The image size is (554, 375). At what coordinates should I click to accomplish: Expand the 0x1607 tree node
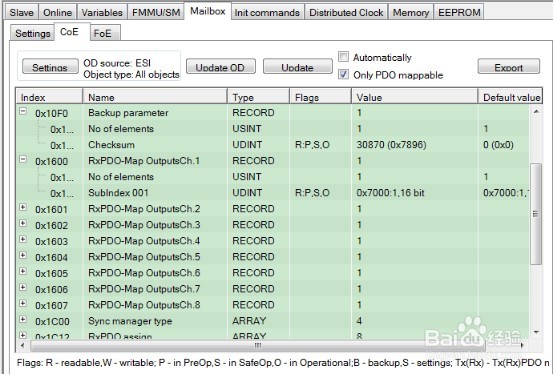pyautogui.click(x=23, y=303)
